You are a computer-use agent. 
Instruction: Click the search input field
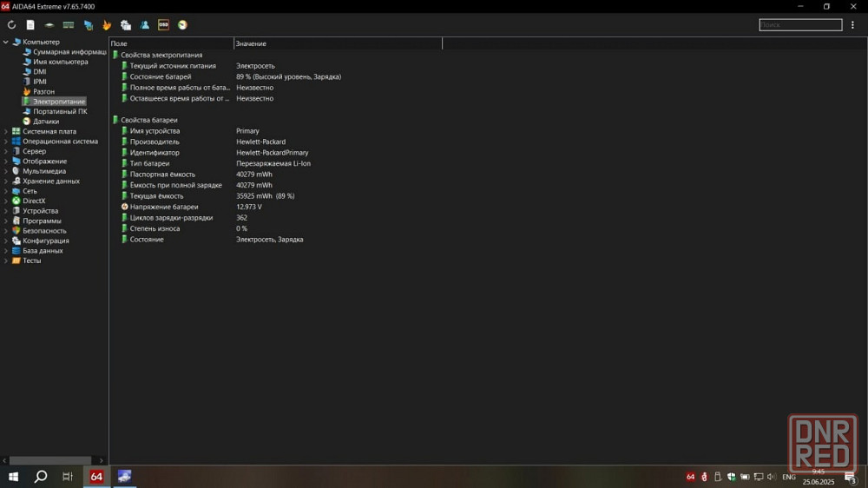pyautogui.click(x=799, y=25)
